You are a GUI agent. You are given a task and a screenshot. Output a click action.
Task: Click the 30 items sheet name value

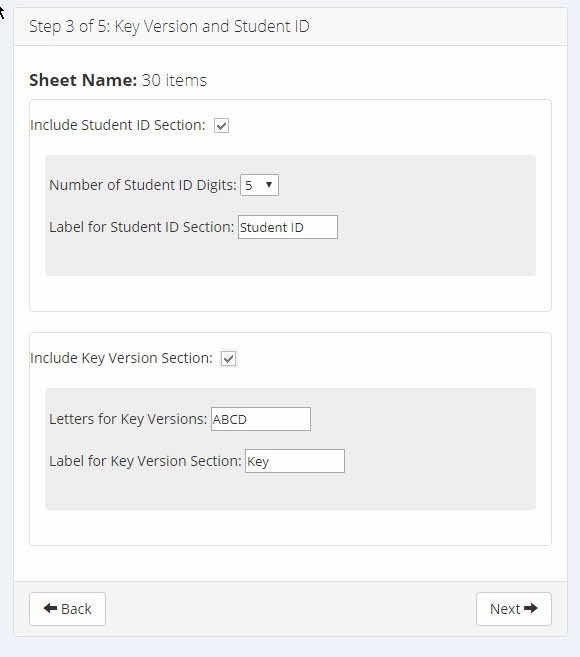click(174, 80)
